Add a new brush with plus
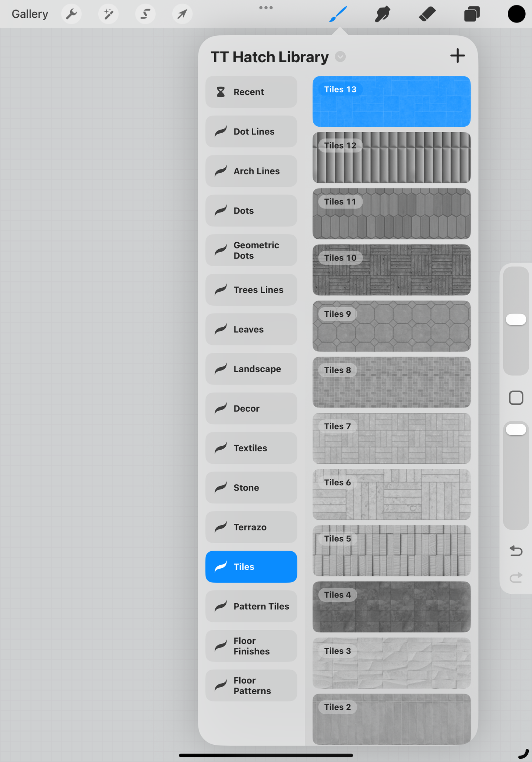This screenshot has height=762, width=532. click(x=457, y=56)
